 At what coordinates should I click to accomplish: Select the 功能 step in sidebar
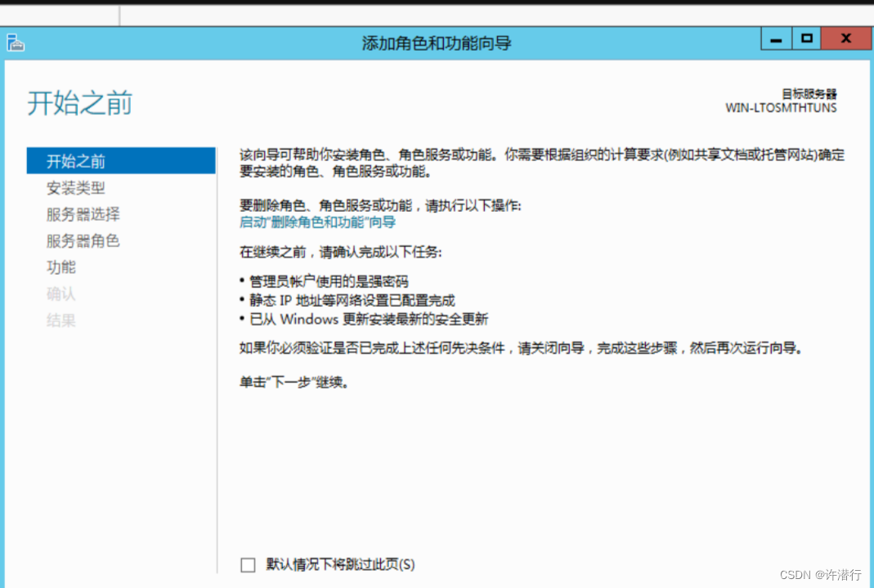61,267
